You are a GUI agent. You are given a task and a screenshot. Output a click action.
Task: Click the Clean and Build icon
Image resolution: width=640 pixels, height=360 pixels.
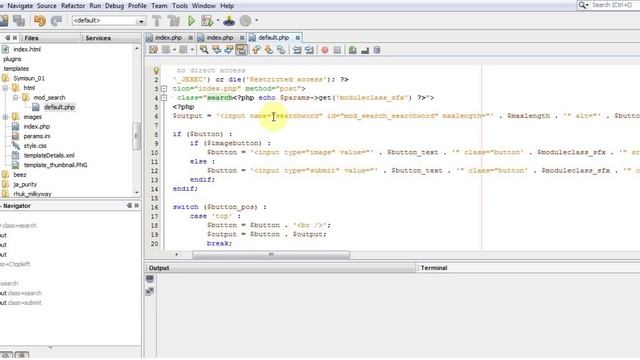(x=173, y=20)
